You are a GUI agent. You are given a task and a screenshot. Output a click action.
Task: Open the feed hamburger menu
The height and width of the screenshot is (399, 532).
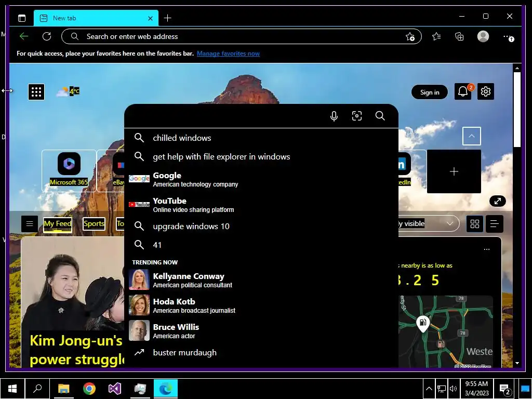pos(30,223)
